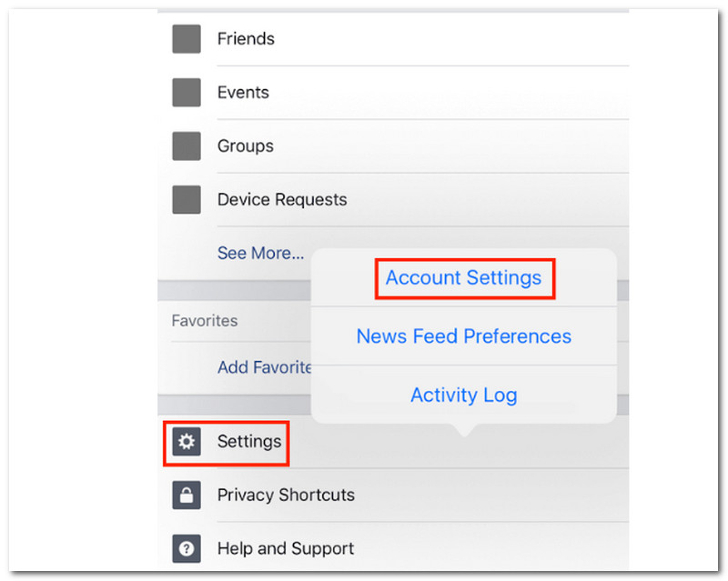
Task: Tap the Add Favorites link
Action: [x=264, y=367]
